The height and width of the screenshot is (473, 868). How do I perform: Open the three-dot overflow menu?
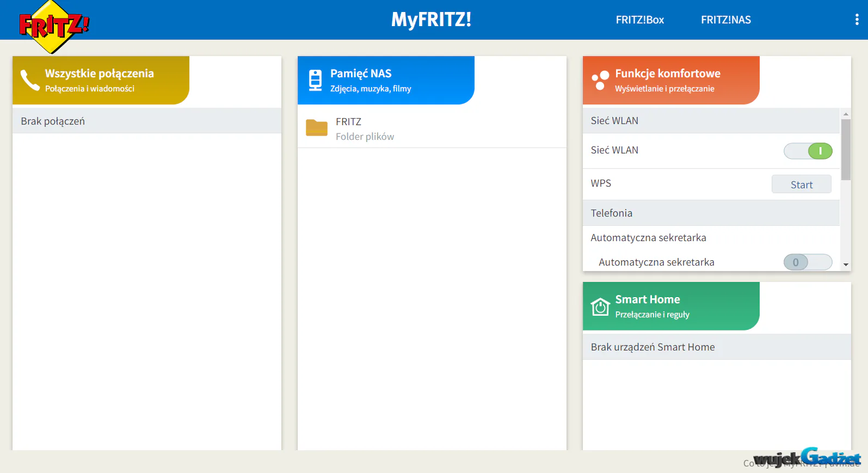click(x=857, y=20)
